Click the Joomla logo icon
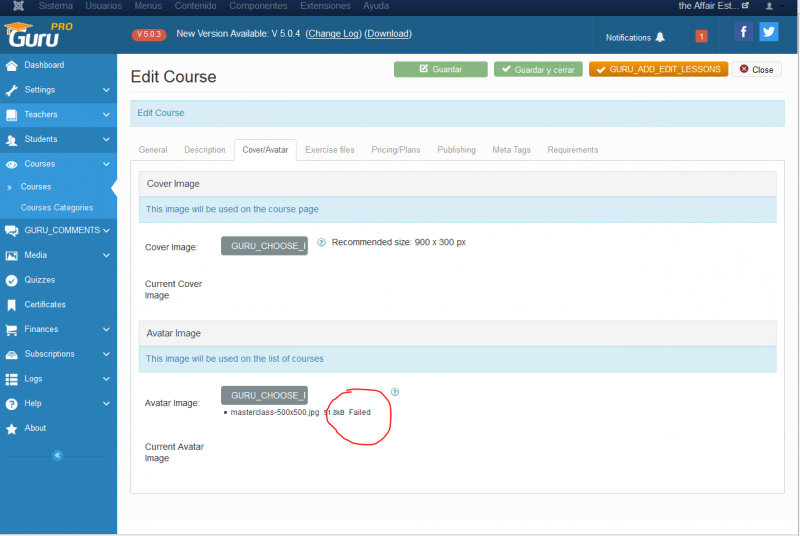 (18, 6)
